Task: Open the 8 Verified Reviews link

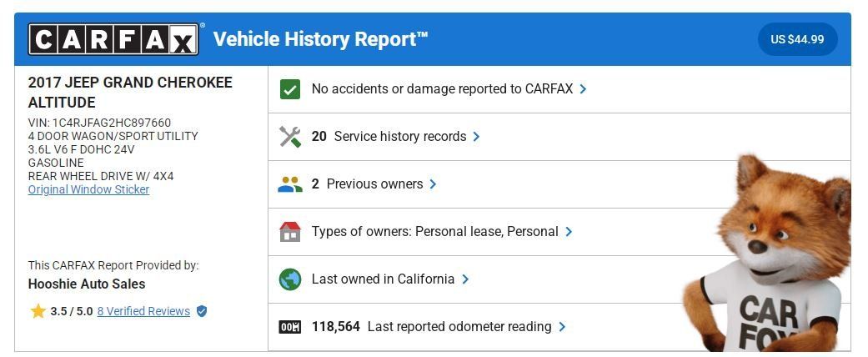Action: pos(143,312)
